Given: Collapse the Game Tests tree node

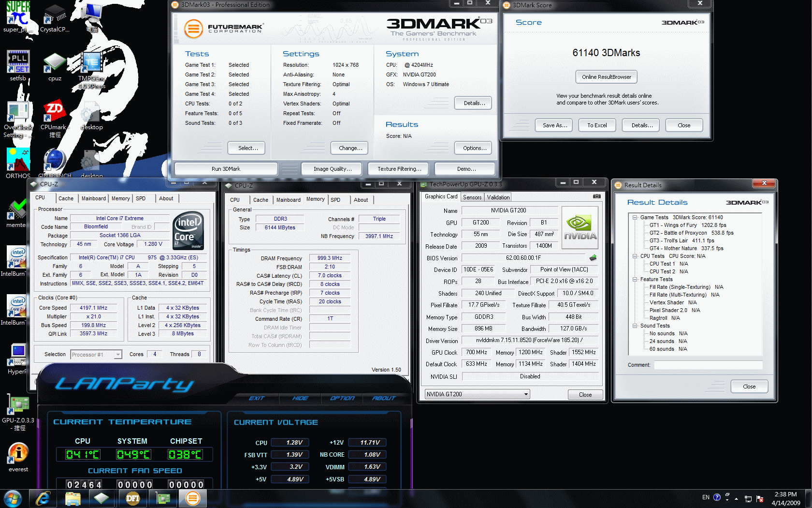Looking at the screenshot, I should coord(635,218).
